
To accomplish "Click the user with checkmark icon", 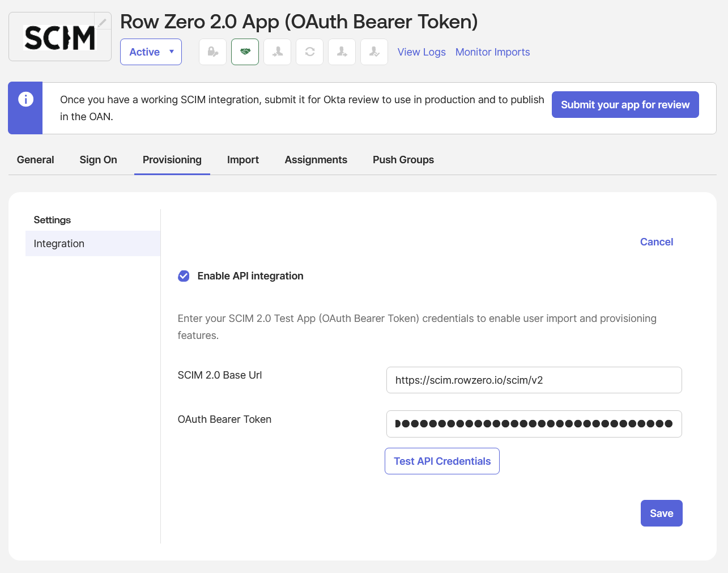I will pos(374,52).
